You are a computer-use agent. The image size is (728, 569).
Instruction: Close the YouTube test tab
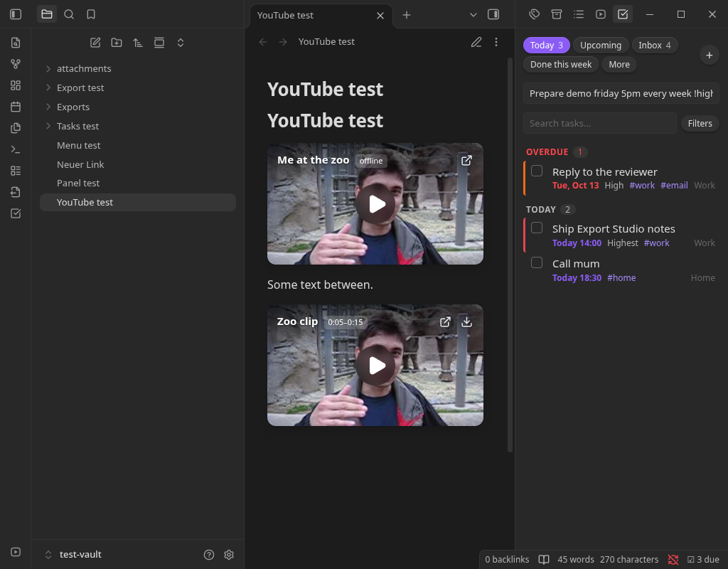pyautogui.click(x=380, y=16)
